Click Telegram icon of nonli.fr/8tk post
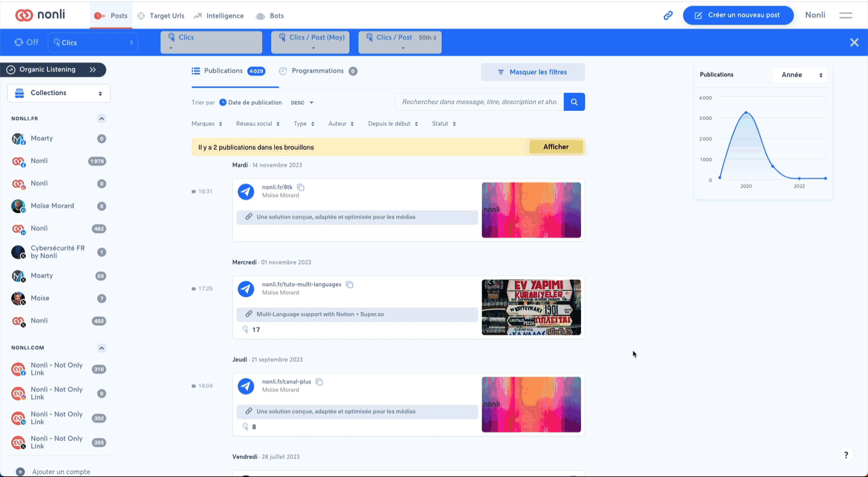Screen dimensions: 868x477 coord(245,192)
